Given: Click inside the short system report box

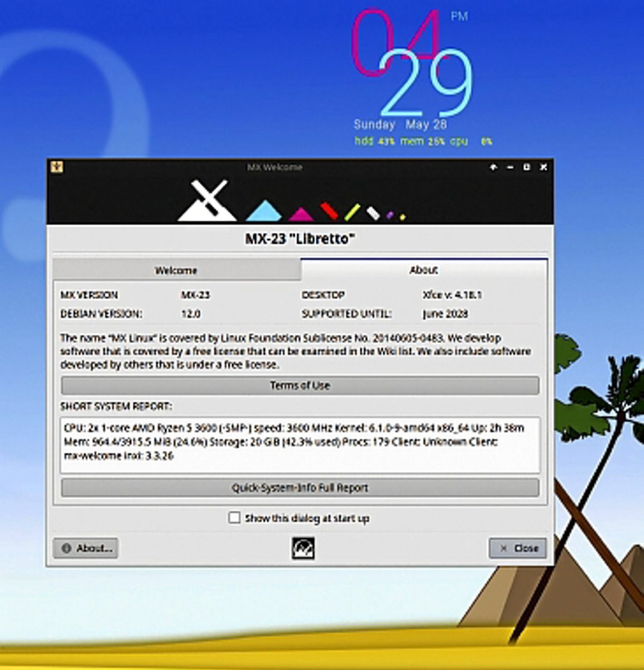Looking at the screenshot, I should pos(300,445).
